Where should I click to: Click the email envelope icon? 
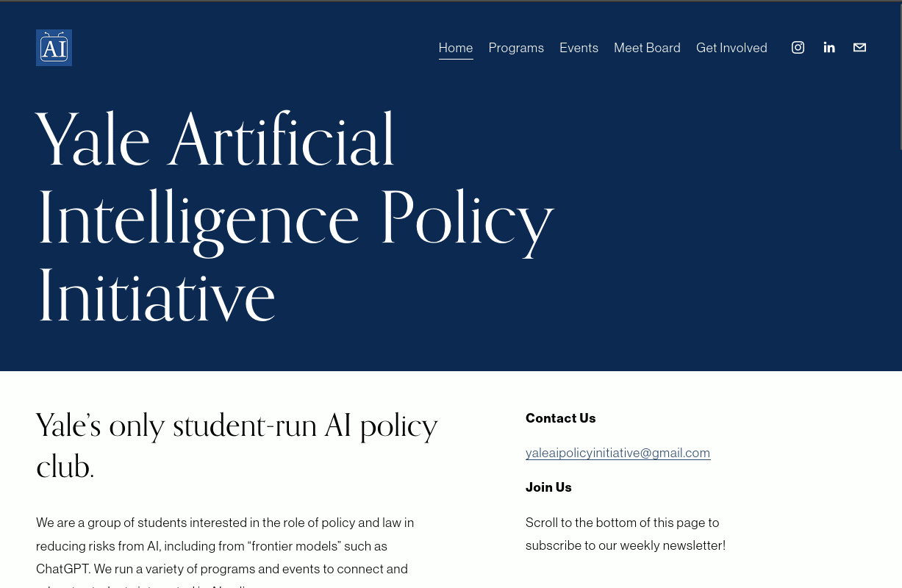click(x=859, y=48)
